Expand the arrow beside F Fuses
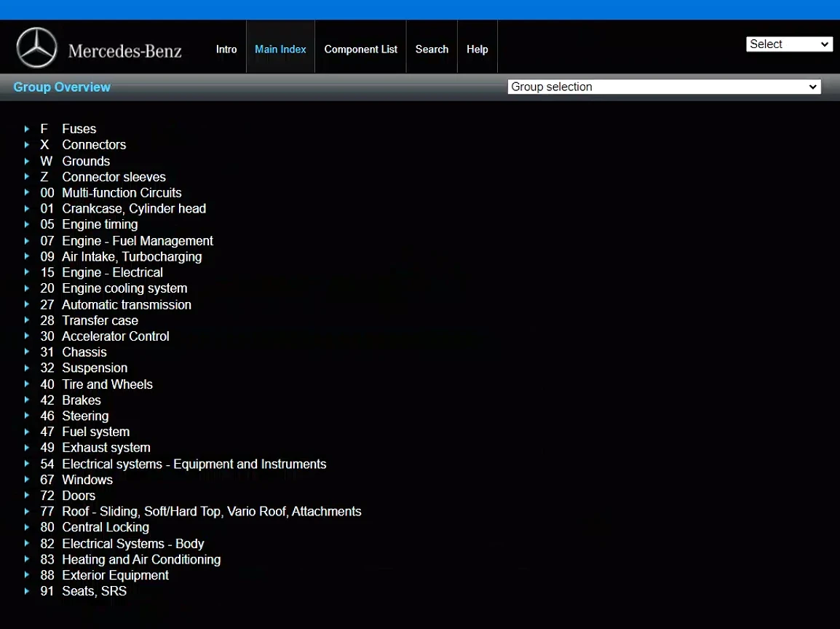 27,129
